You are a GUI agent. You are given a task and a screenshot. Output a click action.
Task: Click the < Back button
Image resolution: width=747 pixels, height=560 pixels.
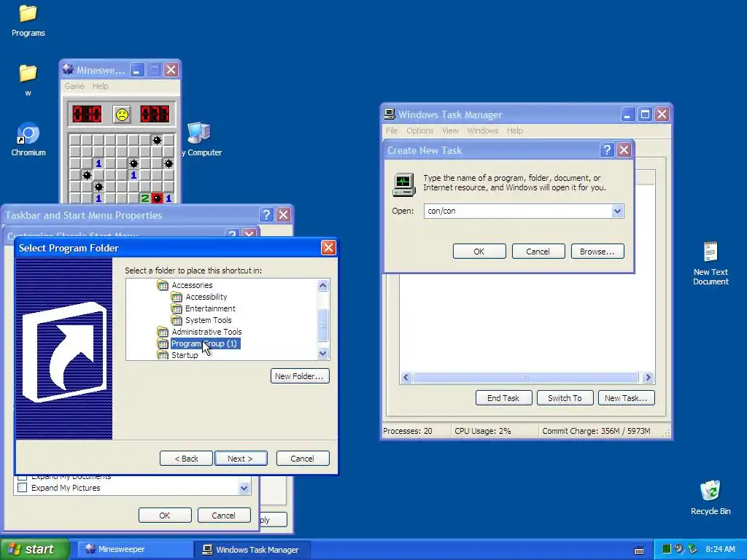pyautogui.click(x=186, y=459)
